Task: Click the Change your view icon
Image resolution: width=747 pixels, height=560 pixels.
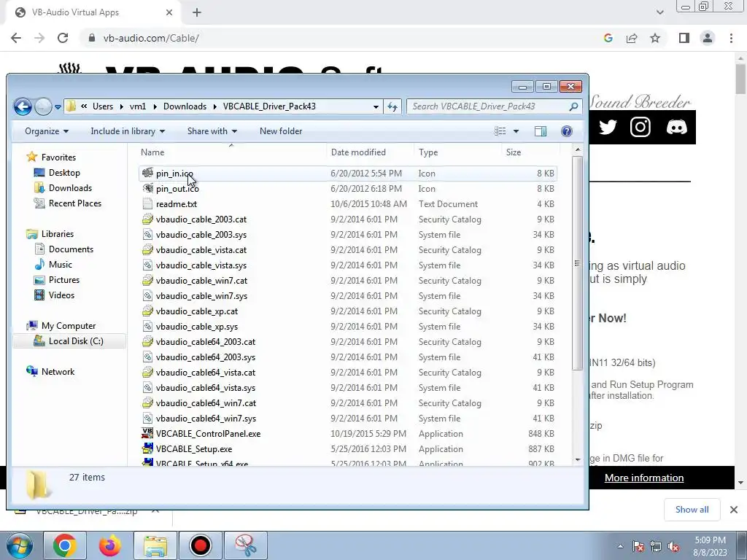Action: 500,131
